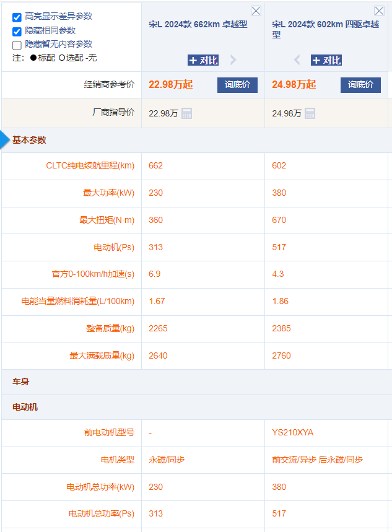The width and height of the screenshot is (392, 532).
Task: Open 宋L 2024款 602km 四驱卓越型 link
Action: click(326, 29)
